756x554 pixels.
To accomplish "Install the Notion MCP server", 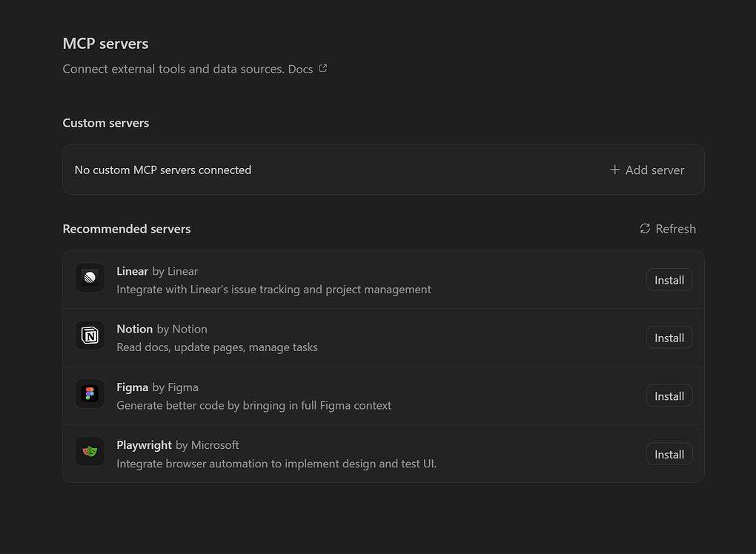I will pyautogui.click(x=669, y=338).
